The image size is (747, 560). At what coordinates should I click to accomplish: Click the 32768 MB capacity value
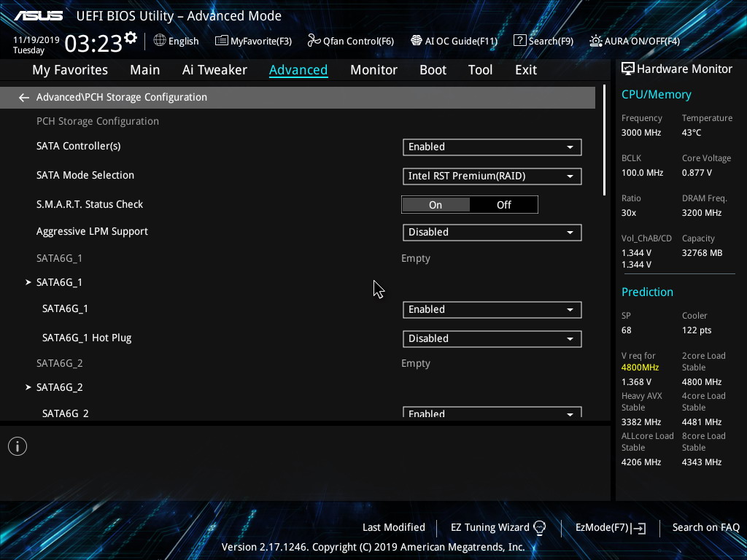(702, 253)
